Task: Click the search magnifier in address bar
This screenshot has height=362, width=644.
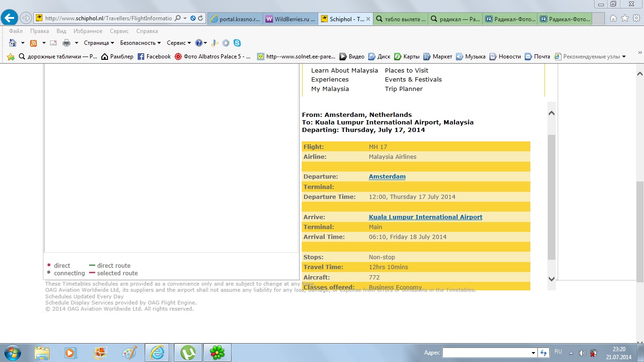Action: click(x=178, y=18)
